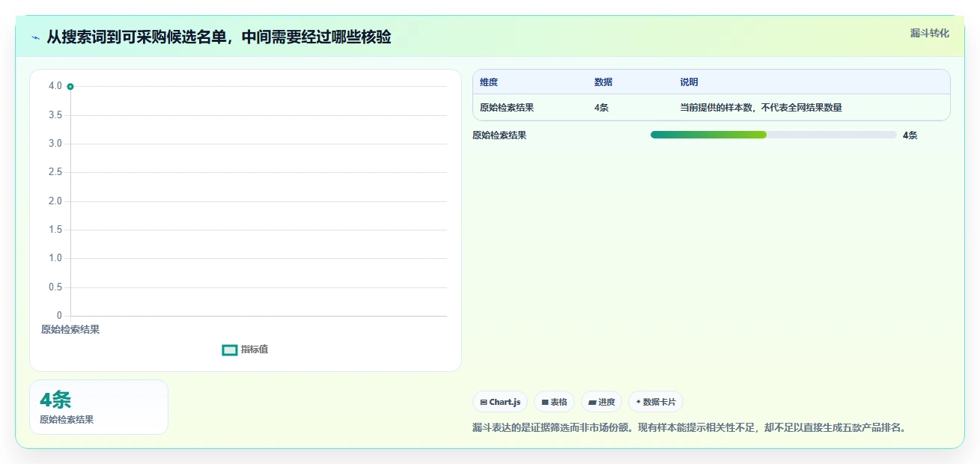
Task: Click the 进度 tag
Action: click(601, 402)
